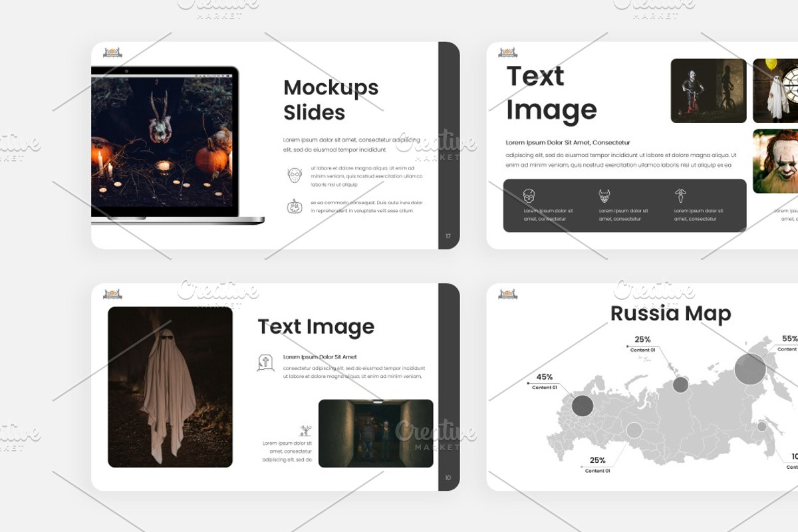Viewport: 798px width, 532px height.
Task: Click the dead tree icon
Action: 305,431
